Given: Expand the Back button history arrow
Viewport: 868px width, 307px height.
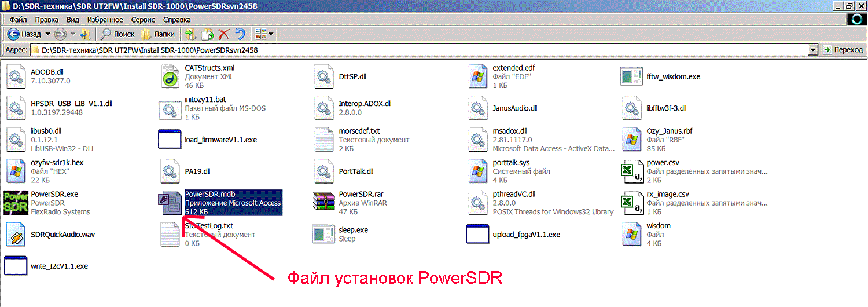Looking at the screenshot, I should [x=47, y=34].
